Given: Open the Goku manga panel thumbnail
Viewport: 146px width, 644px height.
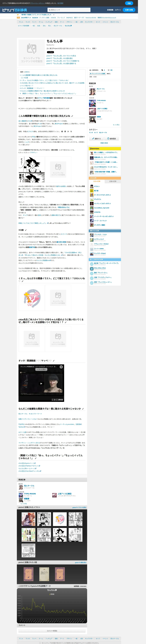Looking at the screenshot, I should (32, 169).
